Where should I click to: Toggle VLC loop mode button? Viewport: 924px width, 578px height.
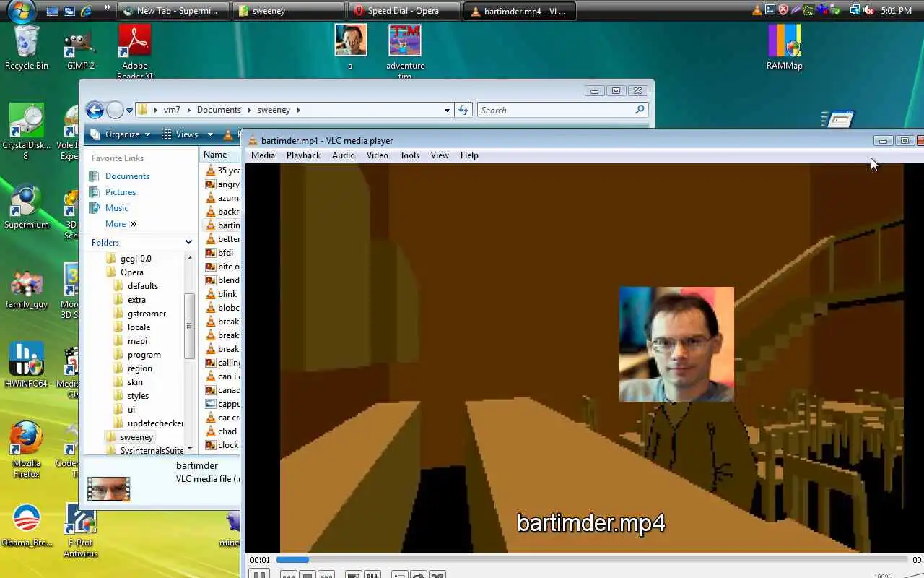tap(419, 576)
